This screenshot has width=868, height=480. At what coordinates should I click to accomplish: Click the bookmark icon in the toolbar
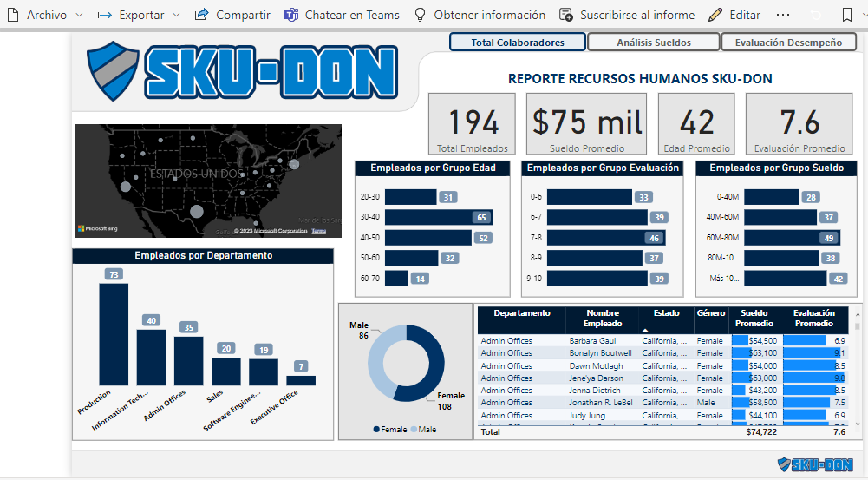847,15
